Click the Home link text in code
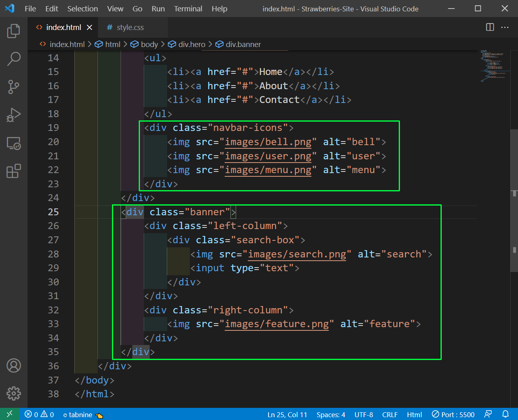The width and height of the screenshot is (518, 420). (271, 72)
